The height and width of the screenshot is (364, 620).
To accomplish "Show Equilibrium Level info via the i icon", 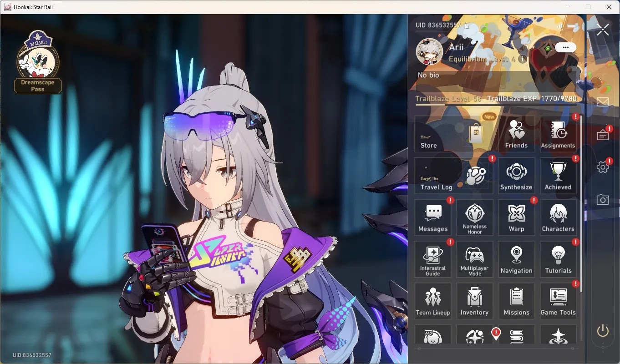I will (523, 59).
